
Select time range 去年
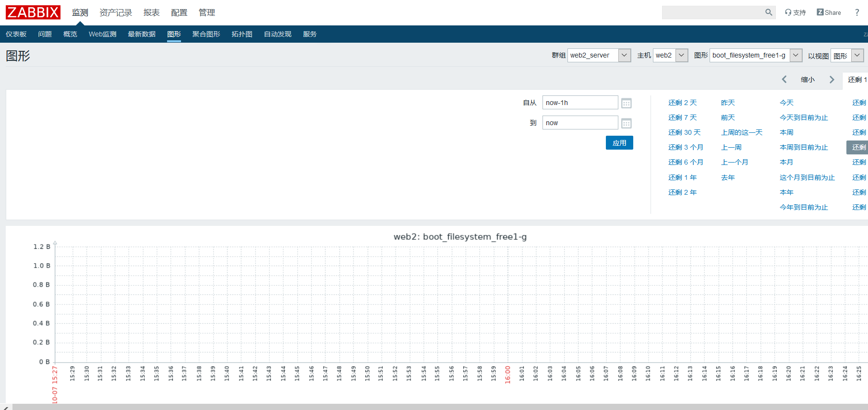point(728,177)
